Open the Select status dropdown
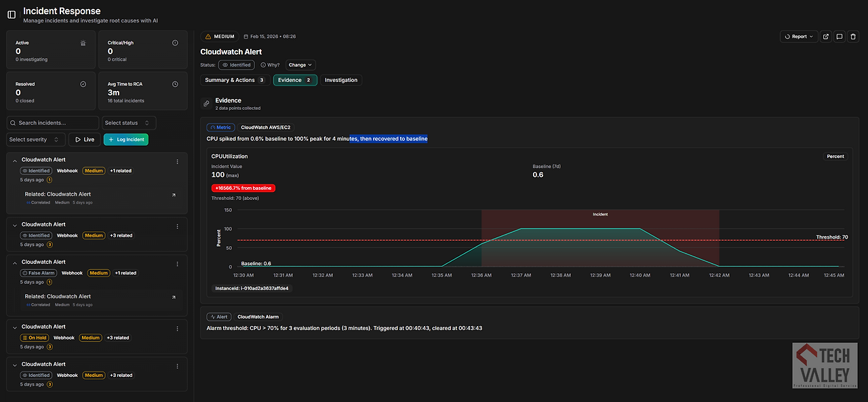Image resolution: width=868 pixels, height=402 pixels. point(130,123)
